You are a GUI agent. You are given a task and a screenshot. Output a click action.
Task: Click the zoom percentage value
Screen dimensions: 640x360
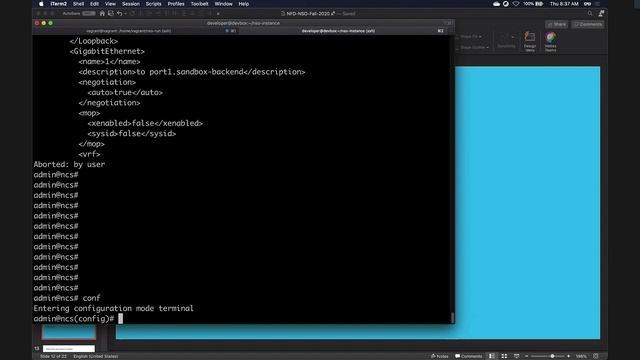click(x=581, y=356)
